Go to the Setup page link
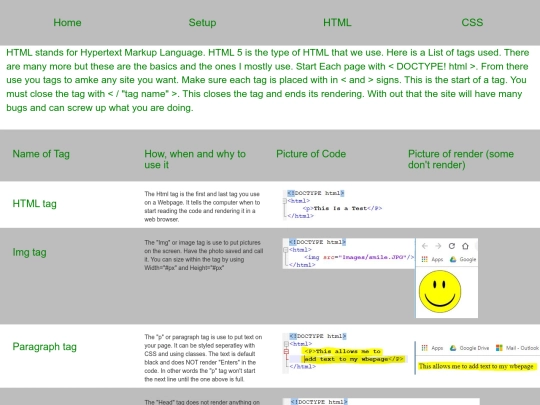Viewport: 540px width, 405px height. click(x=202, y=23)
